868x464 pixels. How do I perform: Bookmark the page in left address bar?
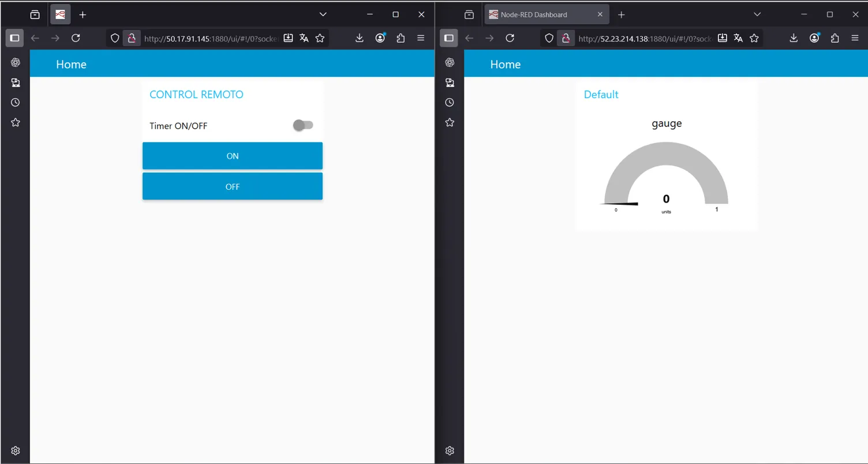click(320, 38)
